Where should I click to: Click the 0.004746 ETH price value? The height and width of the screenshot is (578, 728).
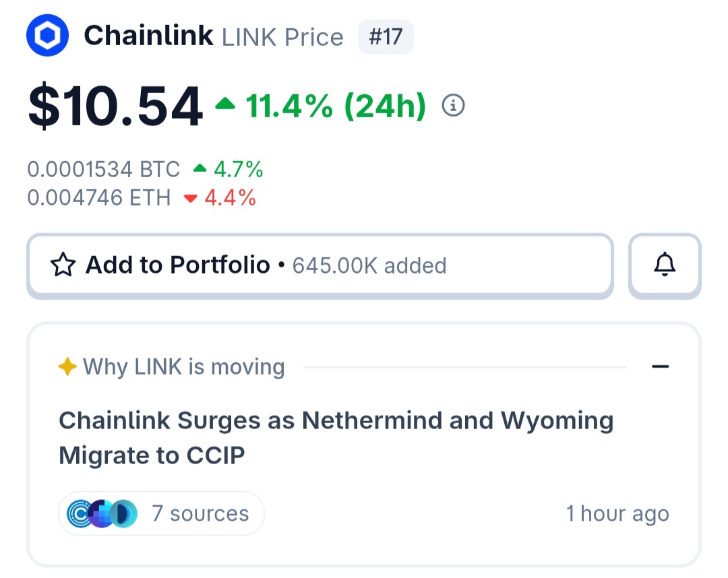pyautogui.click(x=99, y=197)
